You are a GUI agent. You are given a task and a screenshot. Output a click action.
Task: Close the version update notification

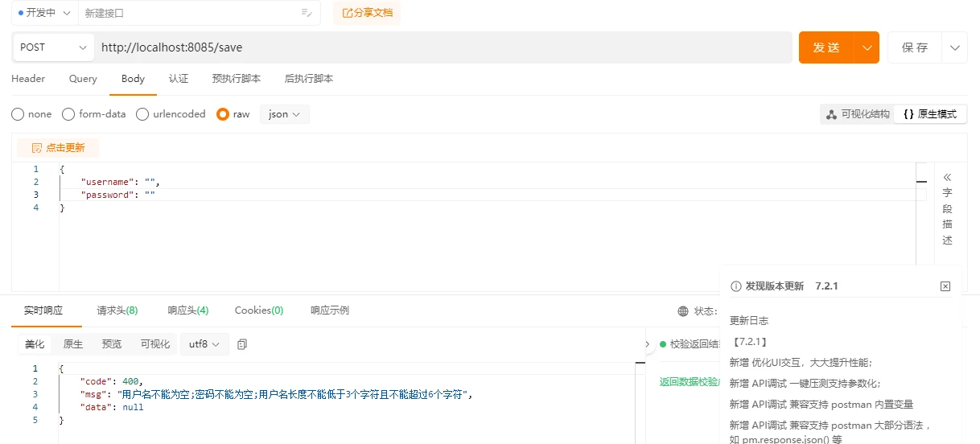(x=945, y=286)
